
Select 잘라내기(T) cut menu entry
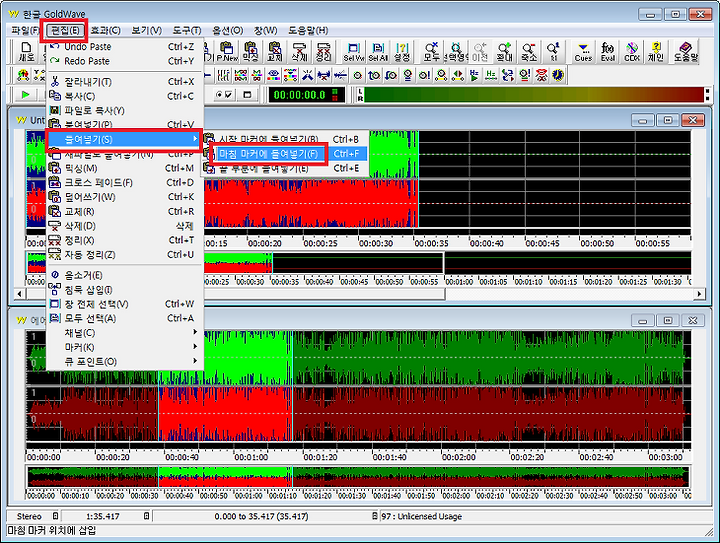pyautogui.click(x=125, y=82)
